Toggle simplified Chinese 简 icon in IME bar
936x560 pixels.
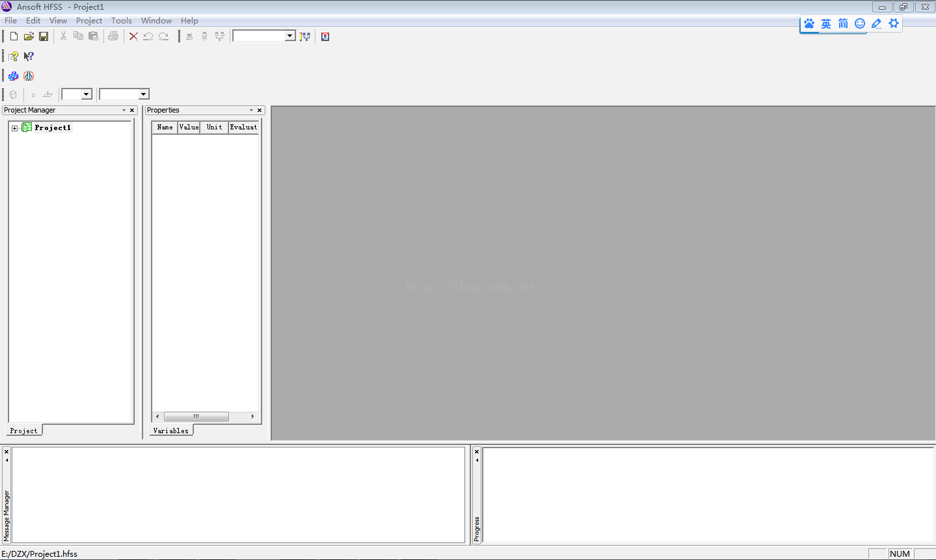(843, 23)
